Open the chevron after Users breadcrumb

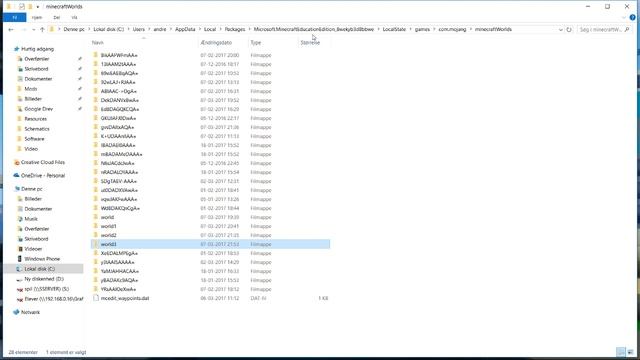(x=149, y=29)
